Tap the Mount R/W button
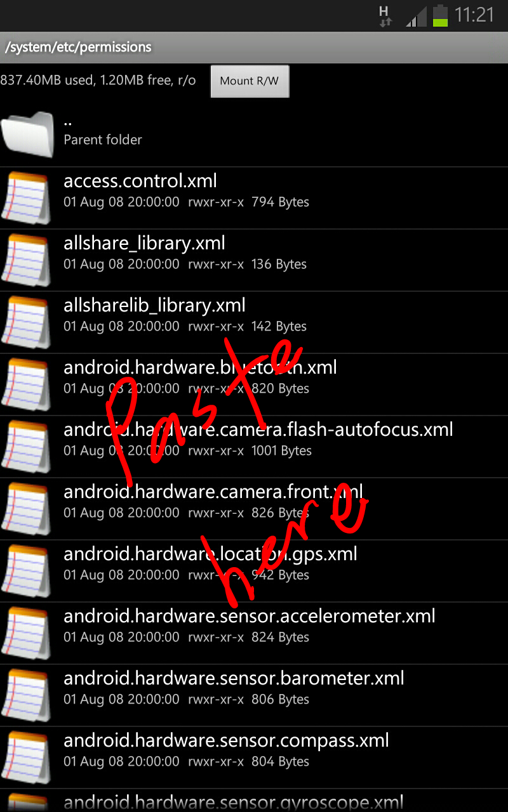508x812 pixels. click(x=250, y=81)
